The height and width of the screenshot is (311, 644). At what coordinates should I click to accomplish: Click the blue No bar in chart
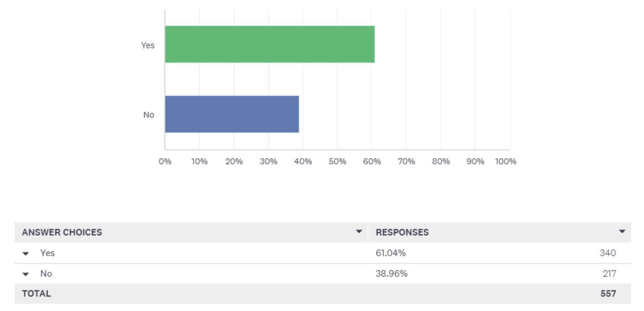point(232,114)
